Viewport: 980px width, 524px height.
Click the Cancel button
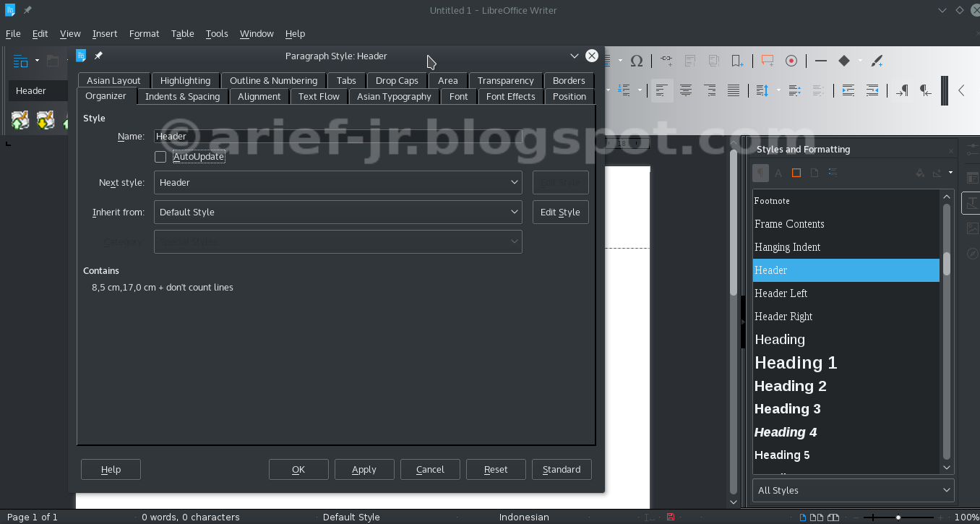(x=430, y=469)
